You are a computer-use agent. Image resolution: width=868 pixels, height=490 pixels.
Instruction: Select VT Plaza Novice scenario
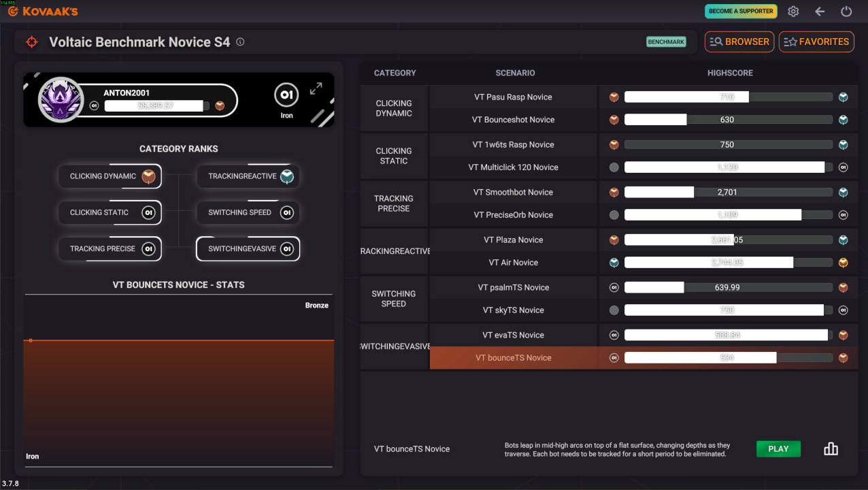(x=514, y=240)
